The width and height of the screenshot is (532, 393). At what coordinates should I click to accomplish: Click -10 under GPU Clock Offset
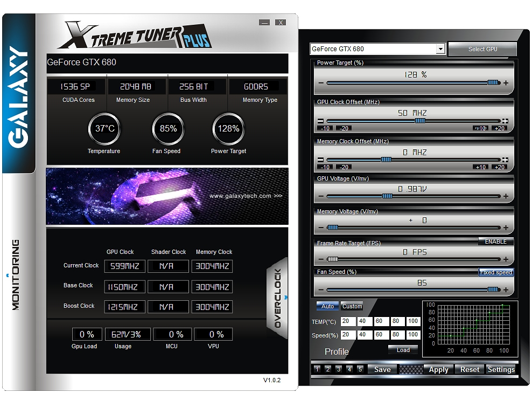(x=325, y=128)
